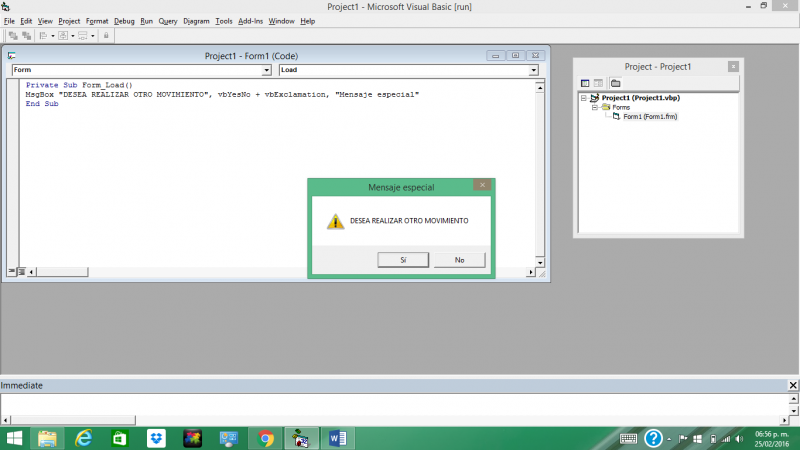Open the Debug menu
Screen dimensions: 800x450
coord(124,21)
